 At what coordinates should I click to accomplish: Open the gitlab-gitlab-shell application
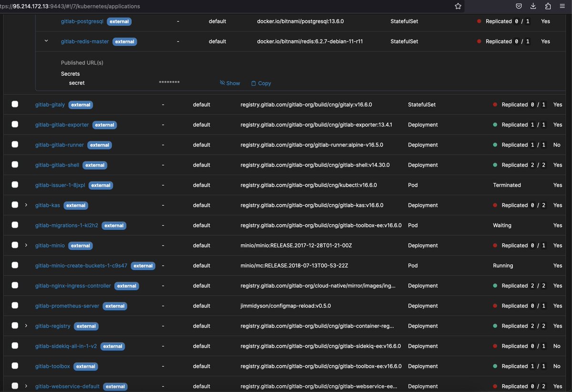57,165
